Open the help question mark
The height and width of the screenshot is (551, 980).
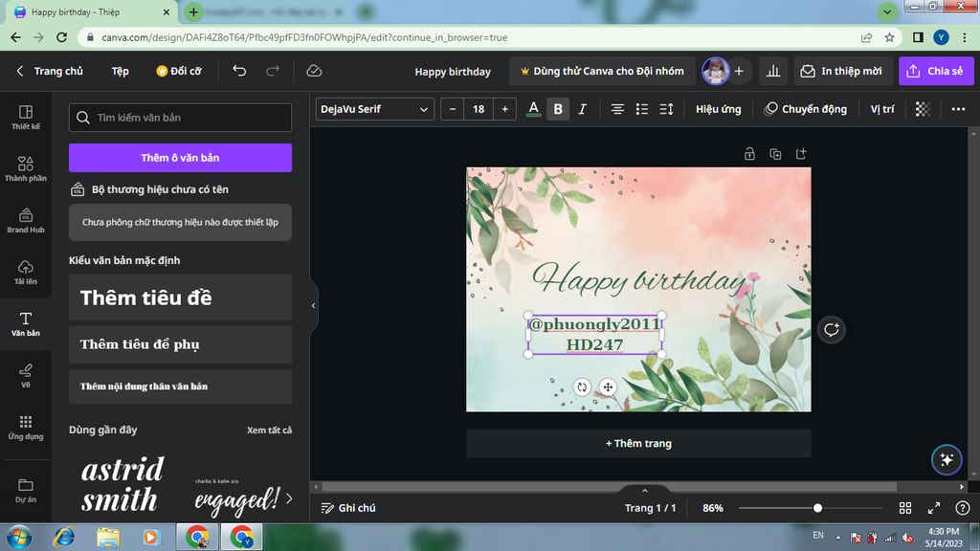coord(963,508)
